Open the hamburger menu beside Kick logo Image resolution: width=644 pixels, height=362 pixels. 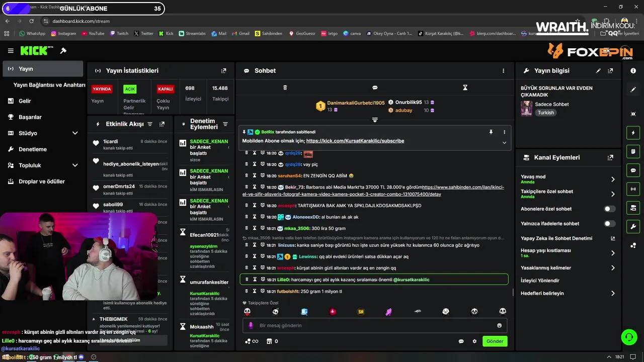[x=11, y=51]
